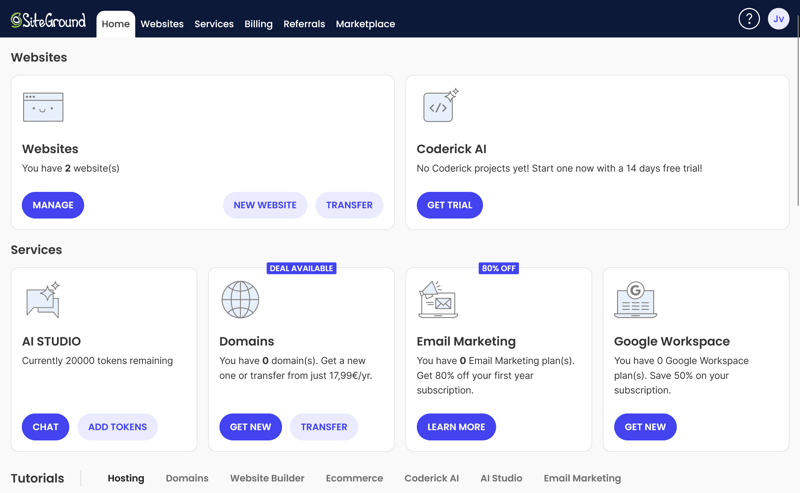Click the Coderick AI code icon

(x=441, y=105)
